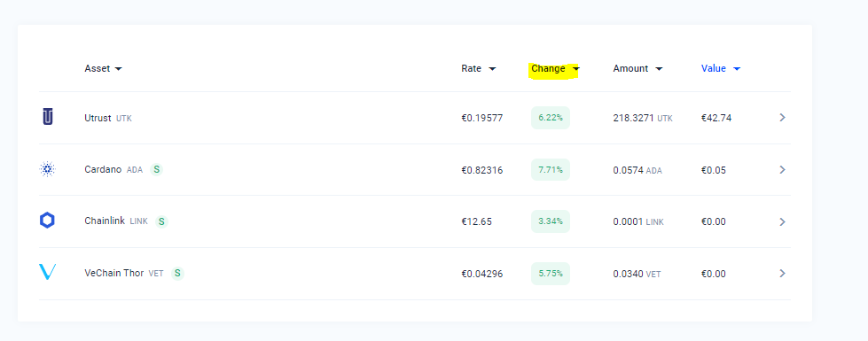Sort the table by Amount column
Image resolution: width=868 pixels, height=341 pixels.
click(x=637, y=68)
